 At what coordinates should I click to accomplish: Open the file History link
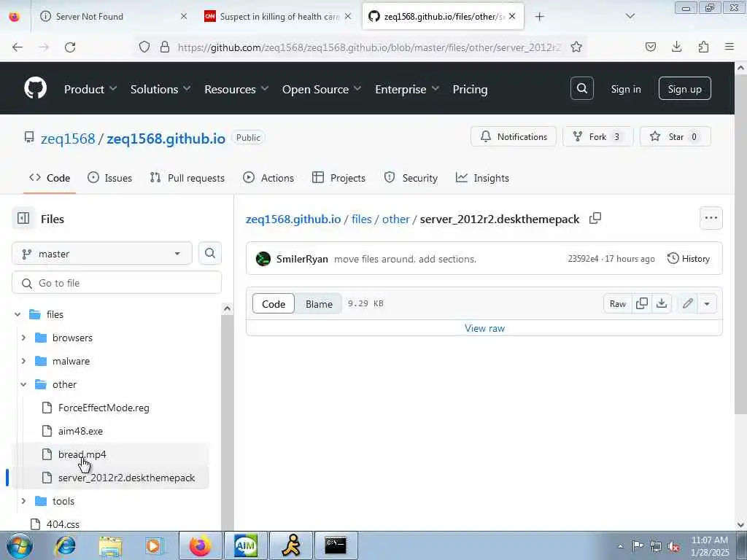tap(689, 259)
